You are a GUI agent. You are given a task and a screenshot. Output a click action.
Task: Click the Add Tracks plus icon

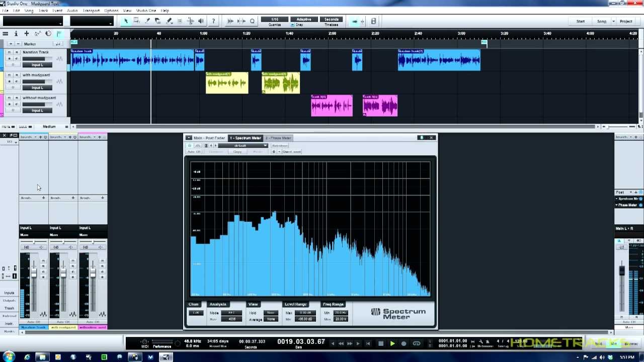(27, 34)
